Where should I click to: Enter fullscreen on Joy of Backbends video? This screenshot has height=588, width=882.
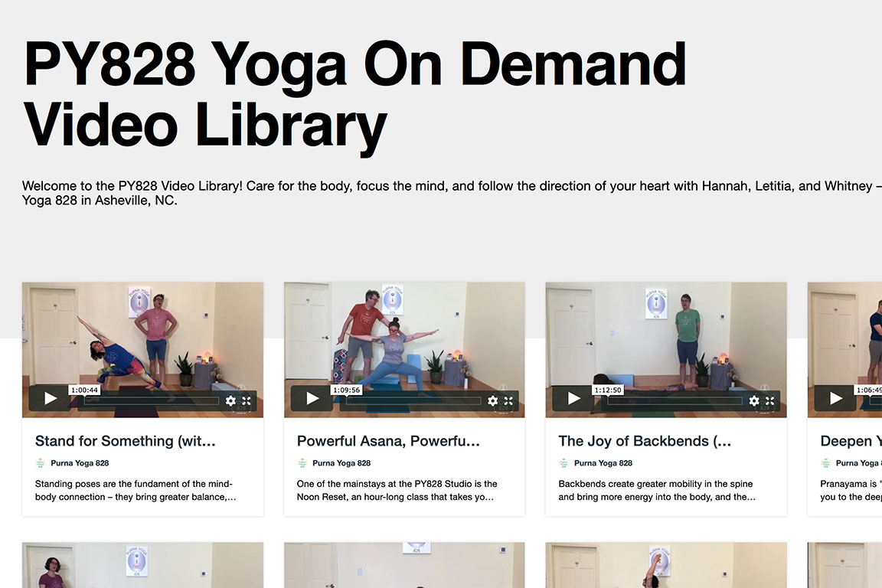(x=770, y=400)
